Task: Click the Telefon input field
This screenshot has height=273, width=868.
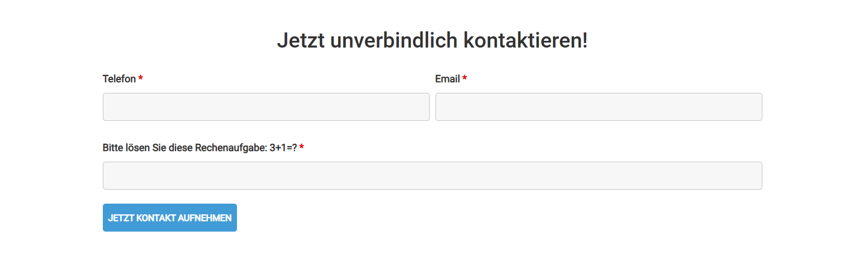Action: pyautogui.click(x=266, y=107)
